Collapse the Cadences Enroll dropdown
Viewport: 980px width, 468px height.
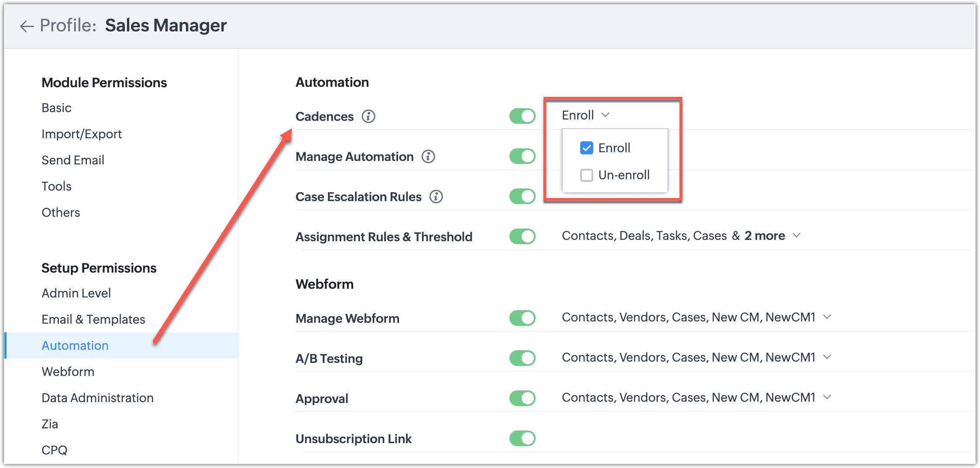[x=605, y=115]
